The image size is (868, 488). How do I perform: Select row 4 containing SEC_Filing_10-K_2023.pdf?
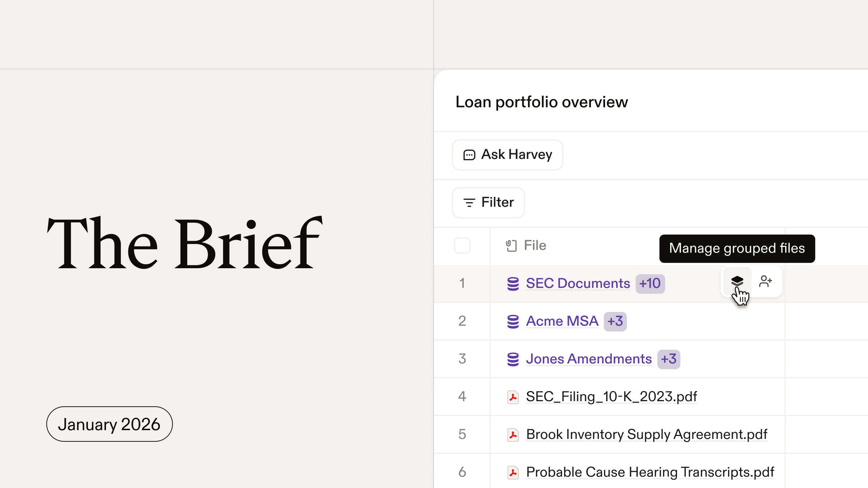point(462,397)
